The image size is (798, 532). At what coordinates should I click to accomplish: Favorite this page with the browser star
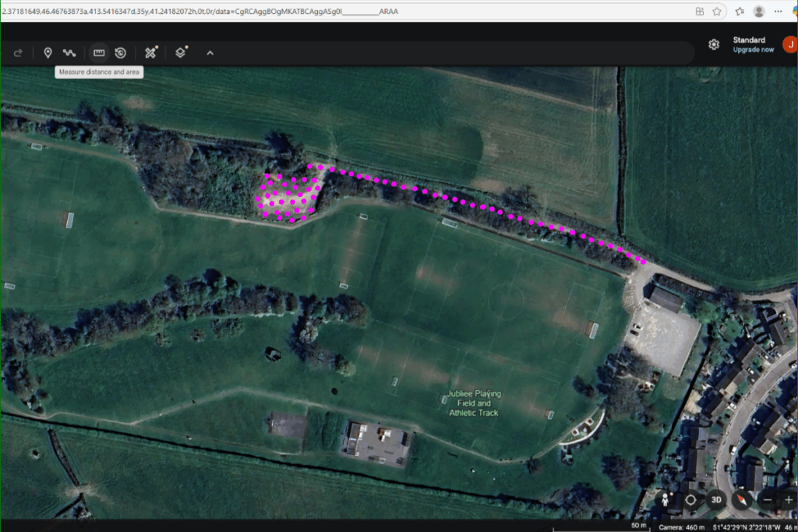coord(717,11)
